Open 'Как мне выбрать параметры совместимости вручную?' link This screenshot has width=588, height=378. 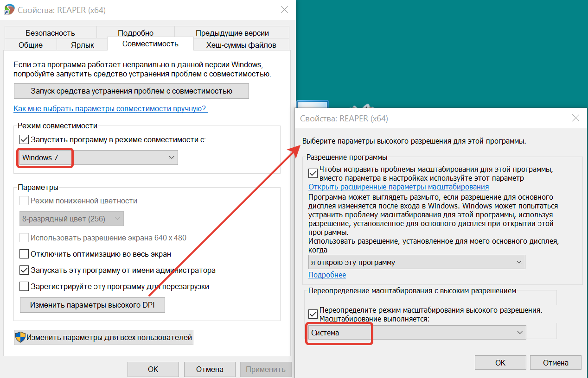point(110,108)
